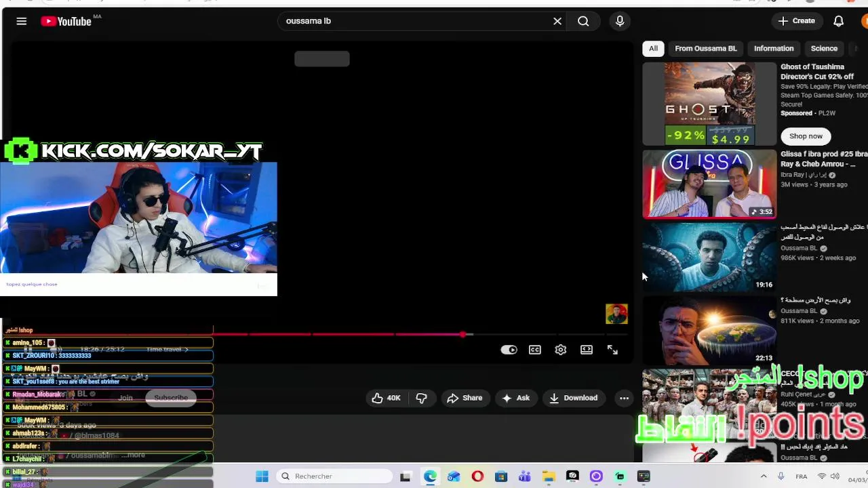Screen dimensions: 868x488
Task: Toggle closed captions
Action: [x=535, y=350]
